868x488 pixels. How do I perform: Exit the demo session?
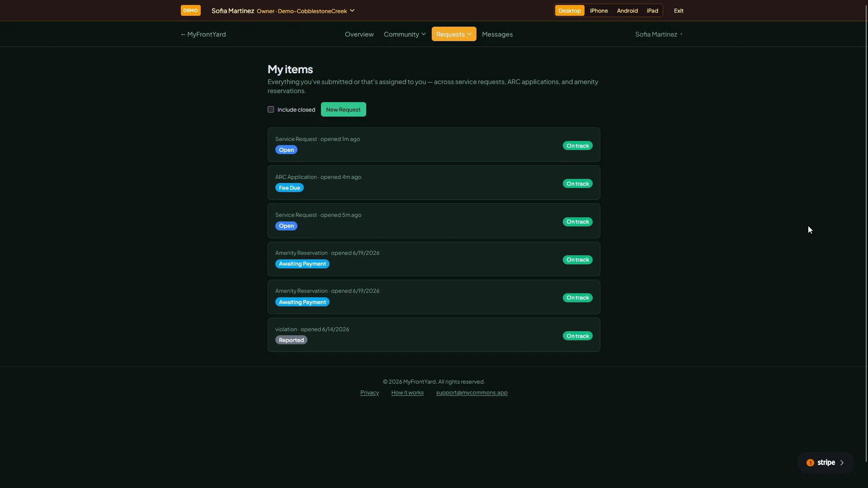click(x=679, y=10)
